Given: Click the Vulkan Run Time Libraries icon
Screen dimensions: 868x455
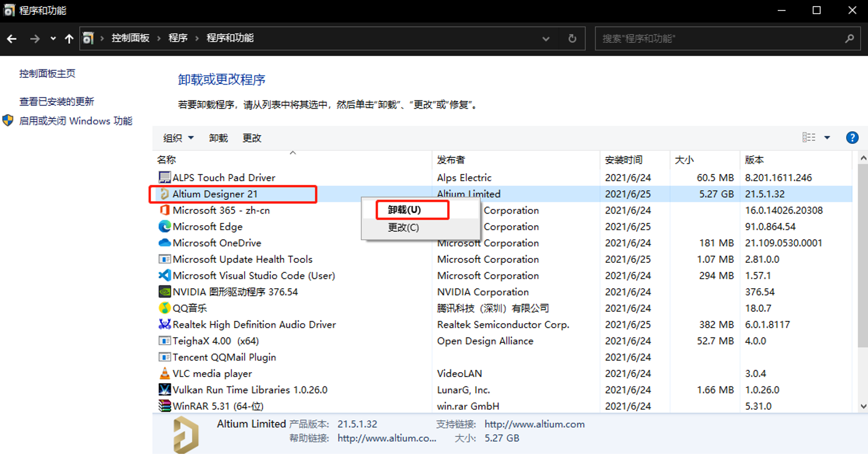Looking at the screenshot, I should coord(164,390).
